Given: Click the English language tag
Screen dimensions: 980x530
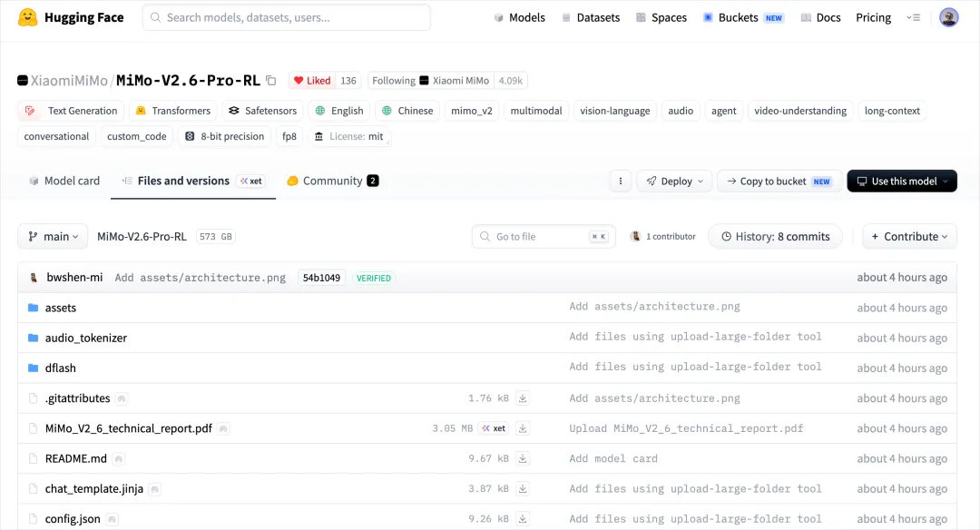Looking at the screenshot, I should pos(338,111).
